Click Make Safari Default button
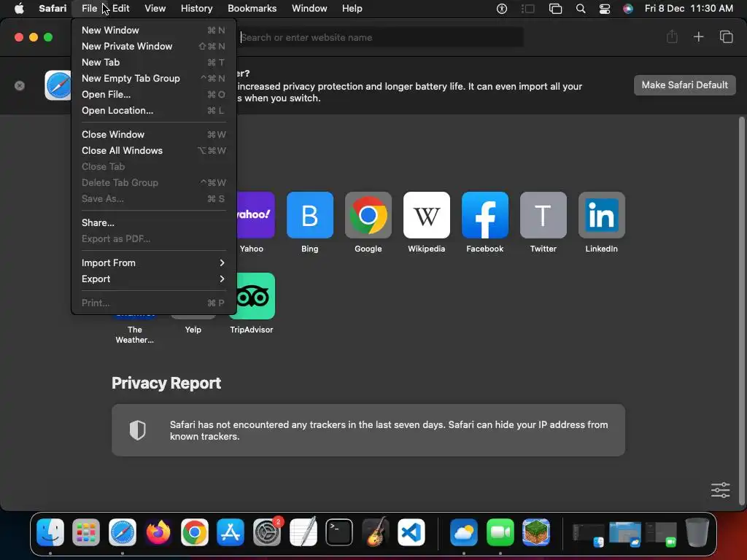Screen dimensions: 747x560 (684, 85)
